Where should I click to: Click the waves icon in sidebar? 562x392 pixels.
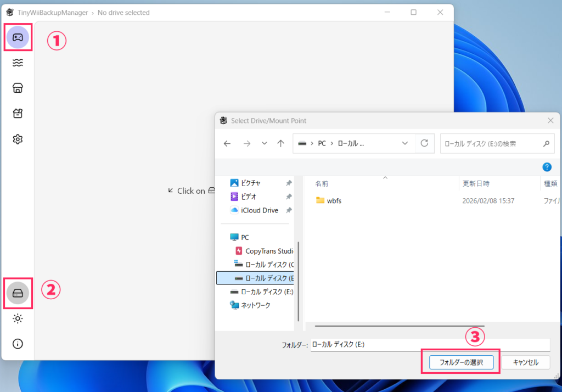pyautogui.click(x=18, y=63)
